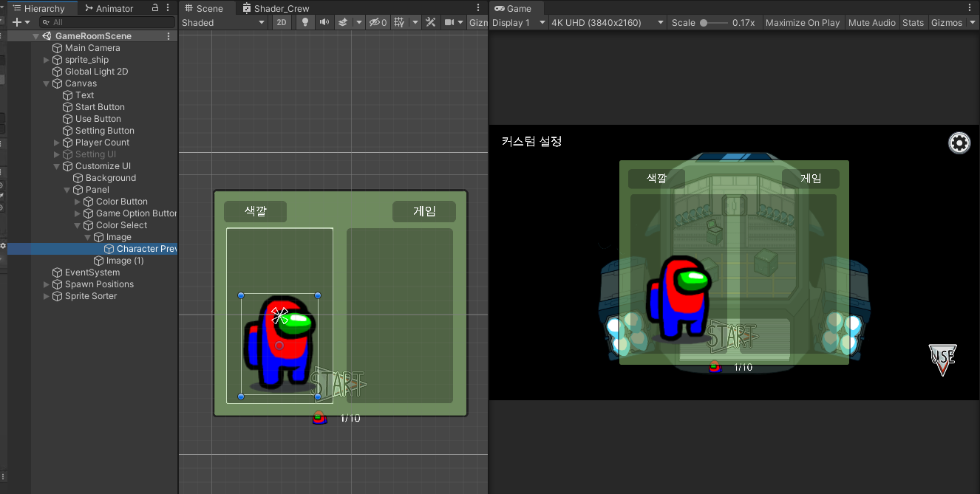Viewport: 980px width, 494px height.
Task: Toggle scene grid visibility icon
Action: tap(399, 22)
